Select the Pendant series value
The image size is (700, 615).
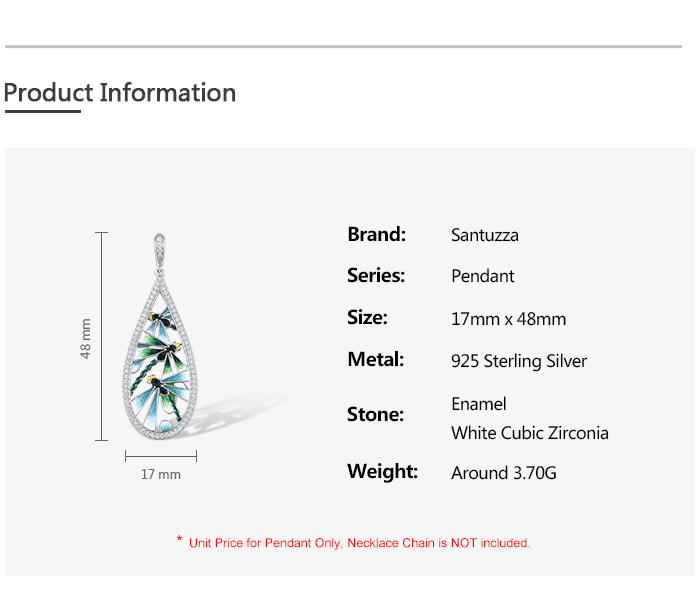pyautogui.click(x=483, y=277)
